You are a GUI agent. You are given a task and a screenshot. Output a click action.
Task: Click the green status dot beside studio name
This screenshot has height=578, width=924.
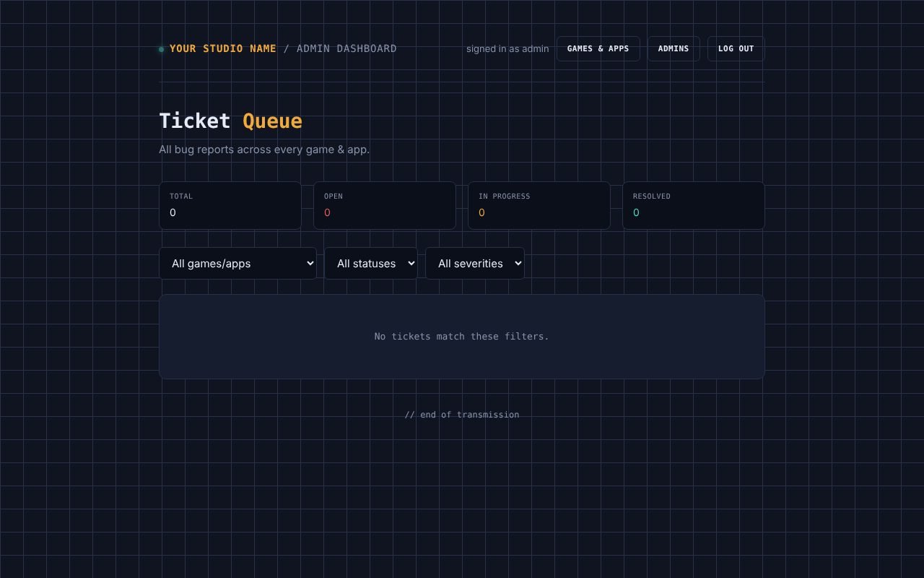[x=162, y=49]
